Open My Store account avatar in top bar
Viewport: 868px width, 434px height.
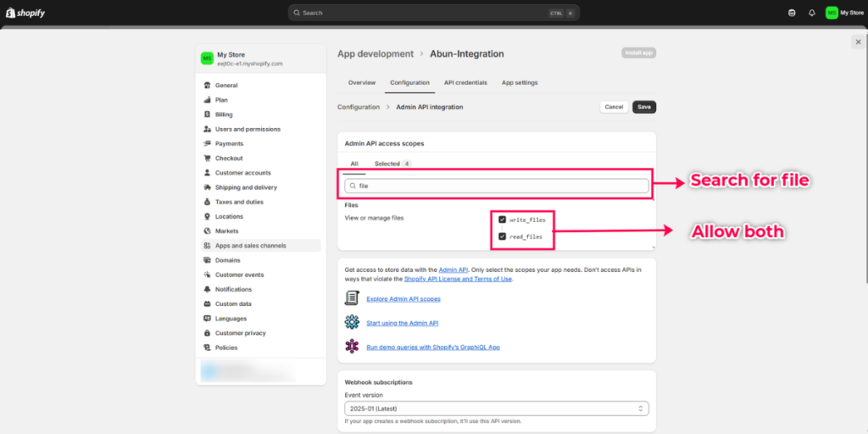point(832,13)
